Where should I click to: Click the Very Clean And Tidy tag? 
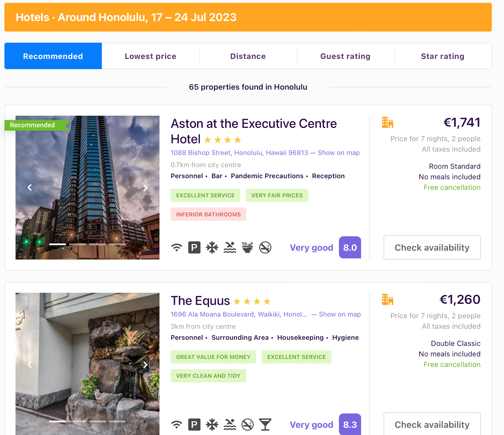pyautogui.click(x=208, y=376)
